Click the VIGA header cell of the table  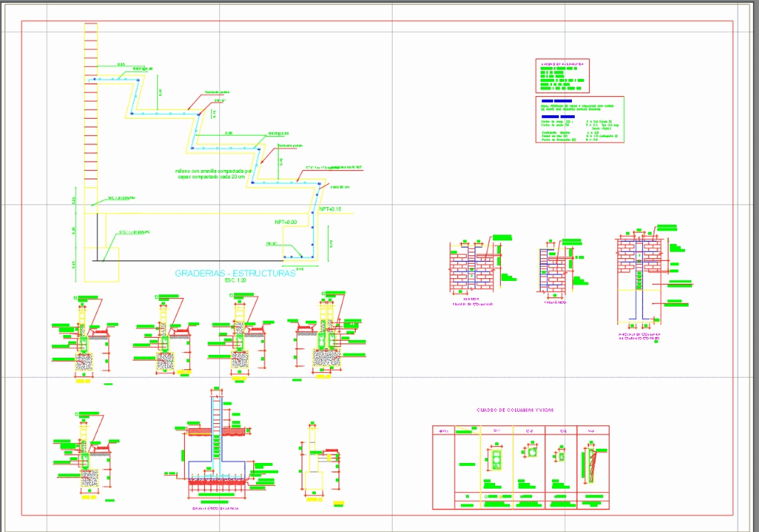590,430
